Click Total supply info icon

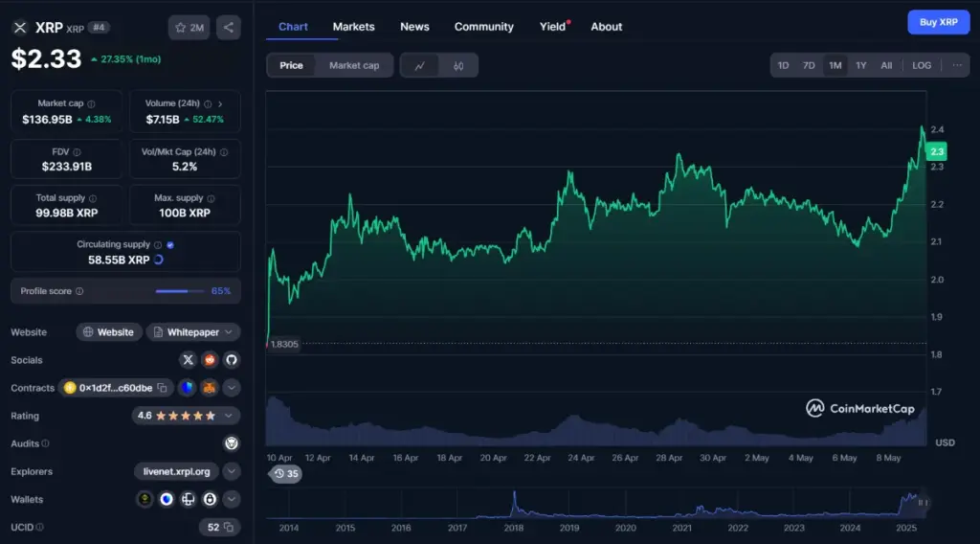click(93, 198)
